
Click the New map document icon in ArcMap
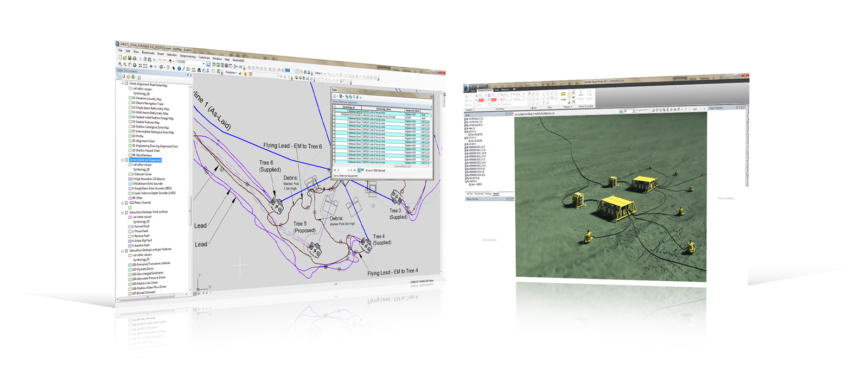(120, 57)
